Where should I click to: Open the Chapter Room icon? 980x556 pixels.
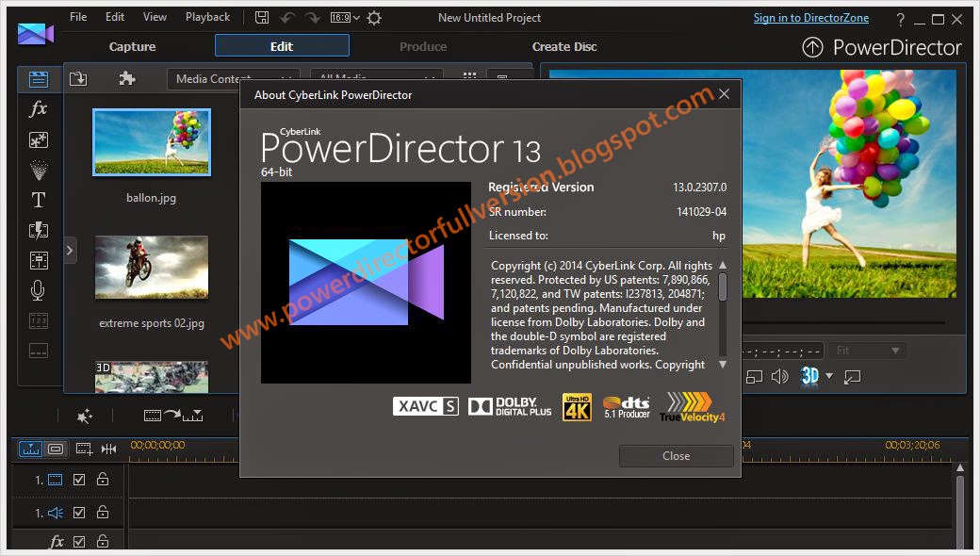38,321
